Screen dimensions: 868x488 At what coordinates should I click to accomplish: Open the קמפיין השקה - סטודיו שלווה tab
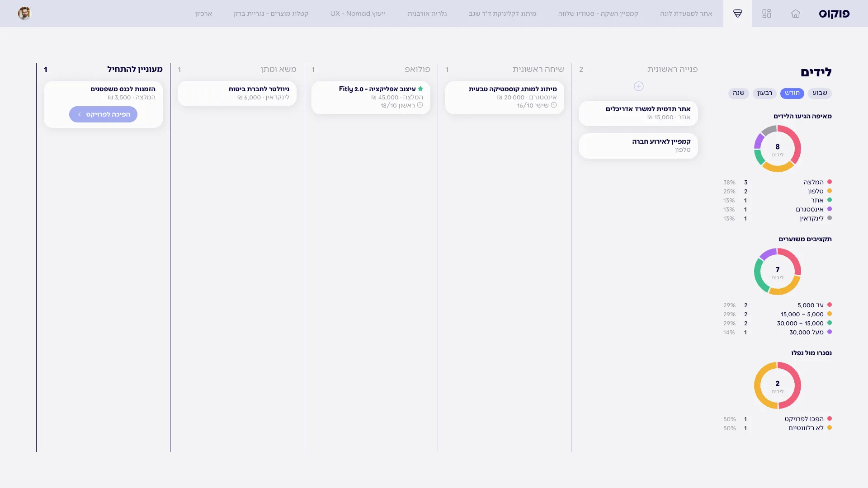598,14
